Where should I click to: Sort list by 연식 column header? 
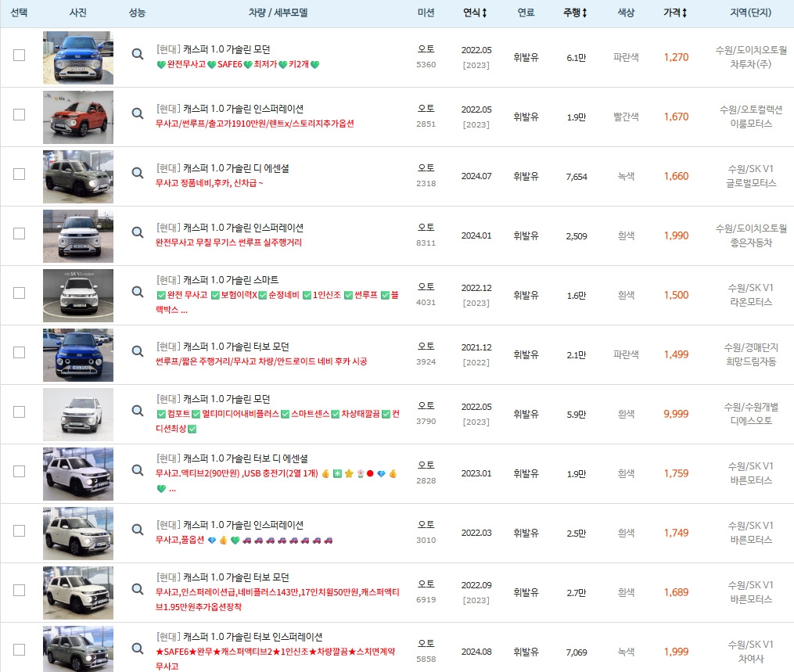475,13
